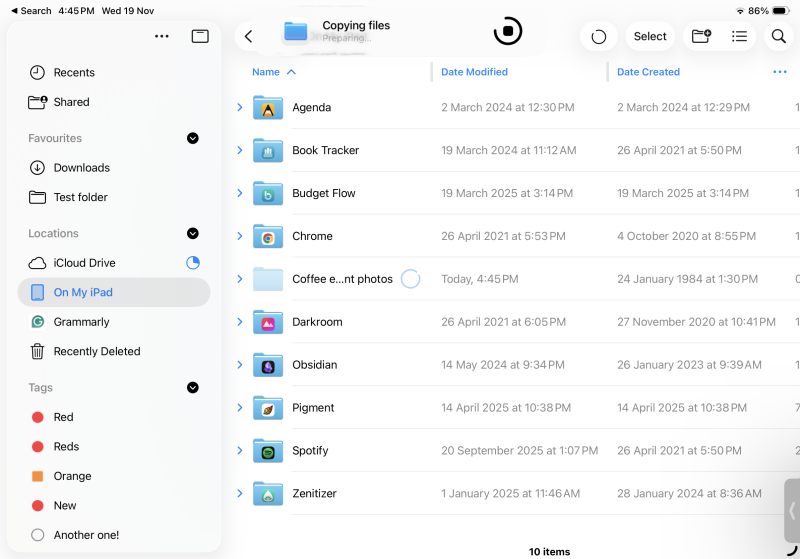Open iCloud Drive location
800x559 pixels.
(114, 263)
